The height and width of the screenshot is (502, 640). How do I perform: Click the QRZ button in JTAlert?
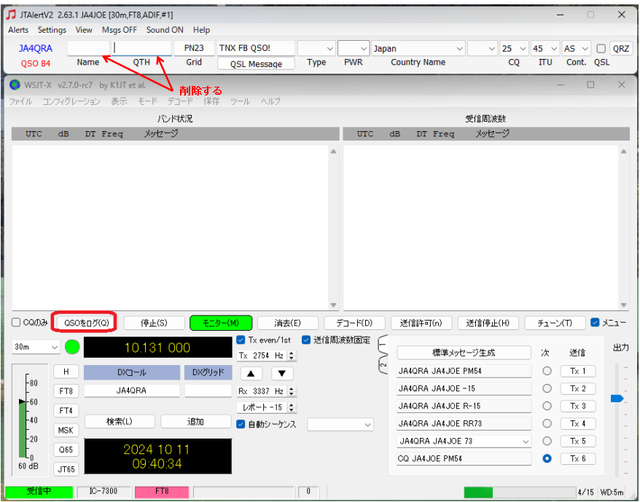[621, 49]
